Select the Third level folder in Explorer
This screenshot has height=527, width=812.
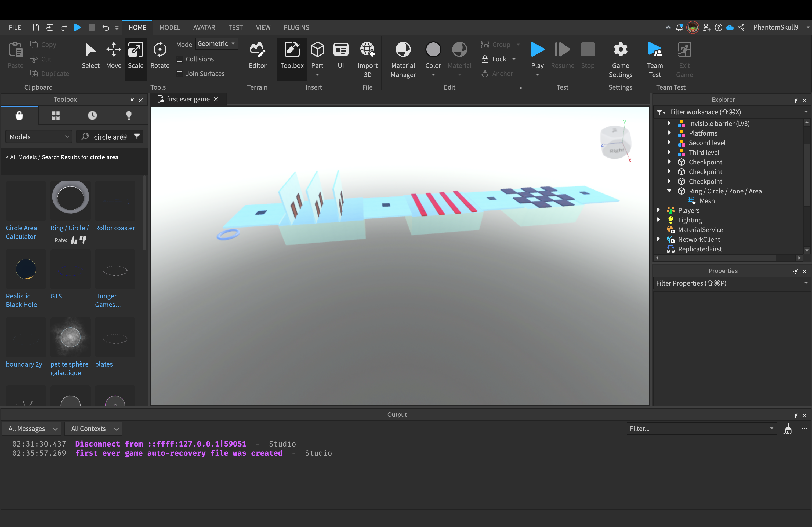click(x=704, y=153)
